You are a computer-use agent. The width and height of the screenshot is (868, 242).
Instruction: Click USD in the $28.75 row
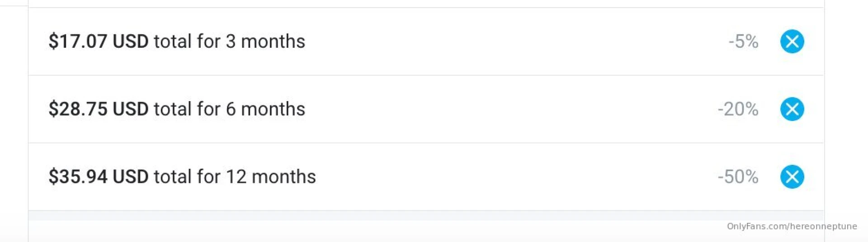tap(130, 109)
